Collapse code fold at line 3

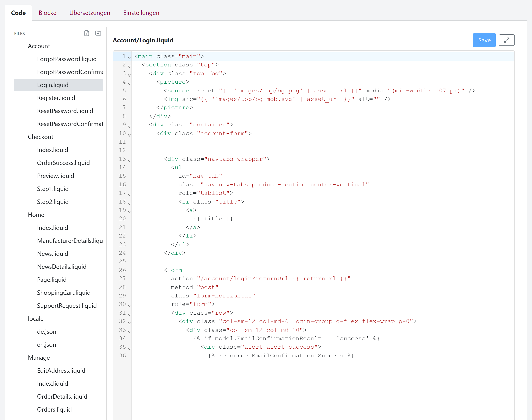pos(129,75)
